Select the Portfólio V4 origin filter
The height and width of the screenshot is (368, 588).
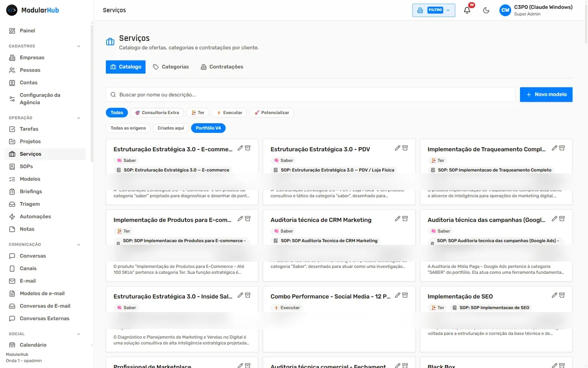[x=208, y=128]
